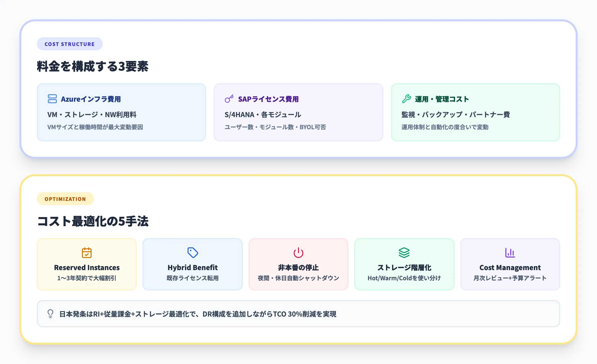Select the key icon beside SAPライセンス費用
The width and height of the screenshot is (597, 364).
coord(228,99)
